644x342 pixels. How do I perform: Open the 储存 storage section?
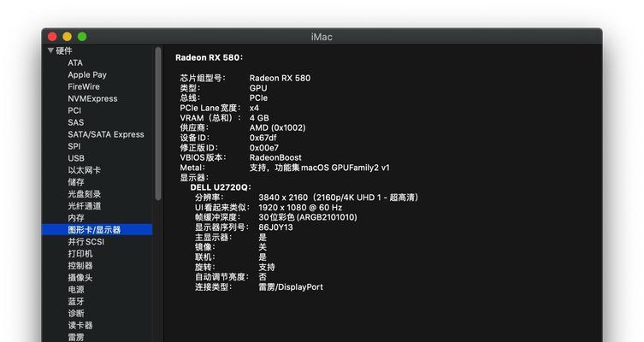(x=76, y=182)
